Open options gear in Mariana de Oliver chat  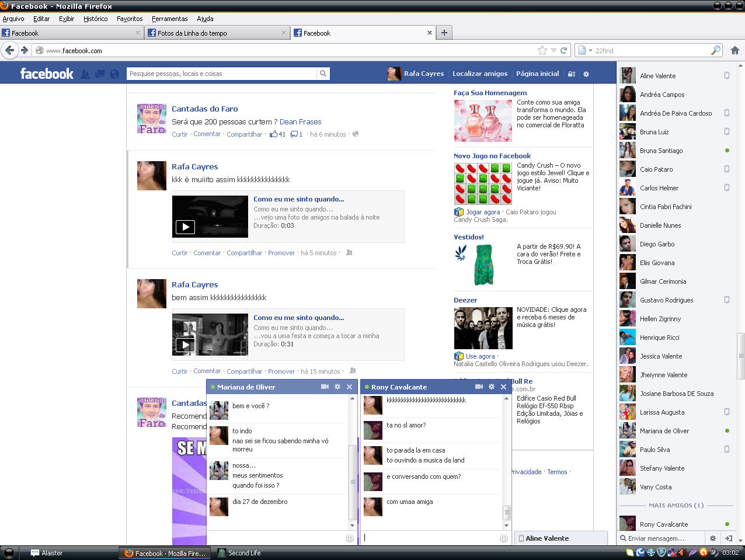pos(337,387)
